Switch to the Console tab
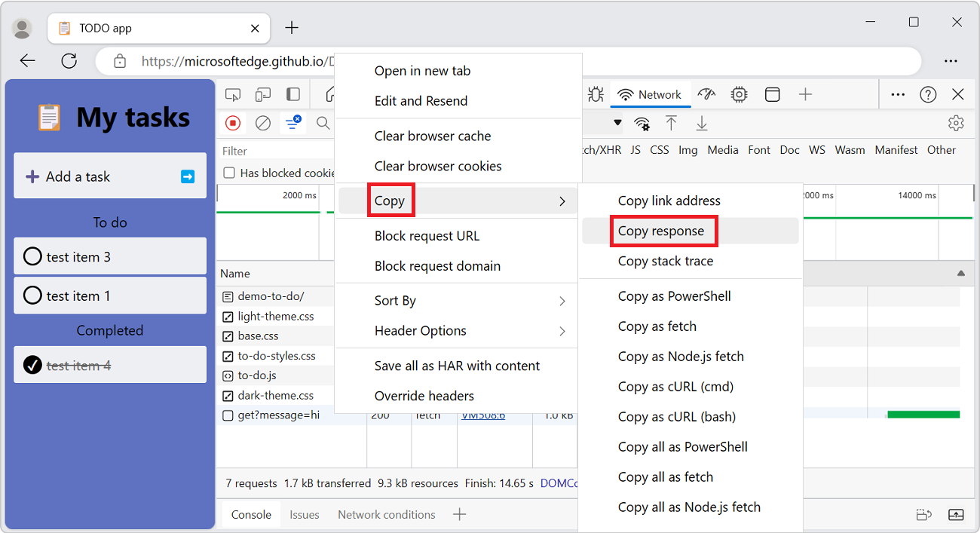Viewport: 980px width, 533px height. pyautogui.click(x=250, y=514)
